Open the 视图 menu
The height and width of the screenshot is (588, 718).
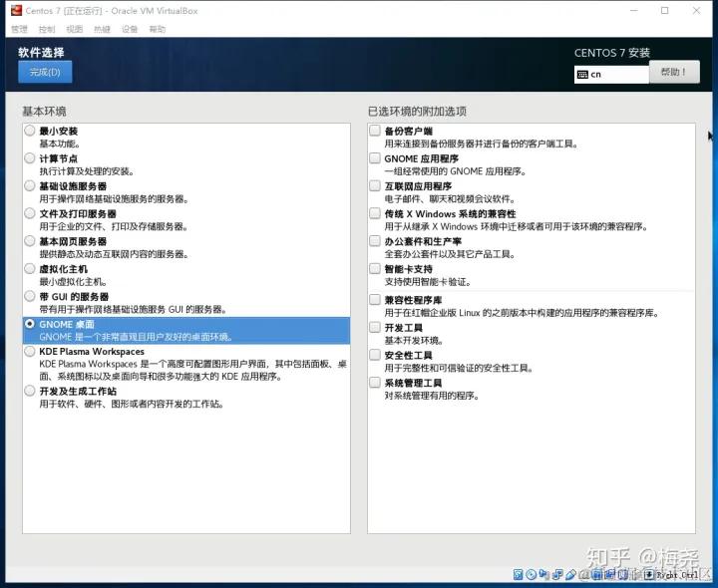74,29
